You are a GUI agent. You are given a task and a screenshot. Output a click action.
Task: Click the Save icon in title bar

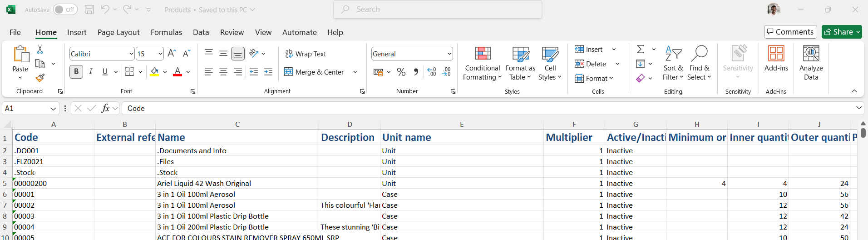pos(89,10)
